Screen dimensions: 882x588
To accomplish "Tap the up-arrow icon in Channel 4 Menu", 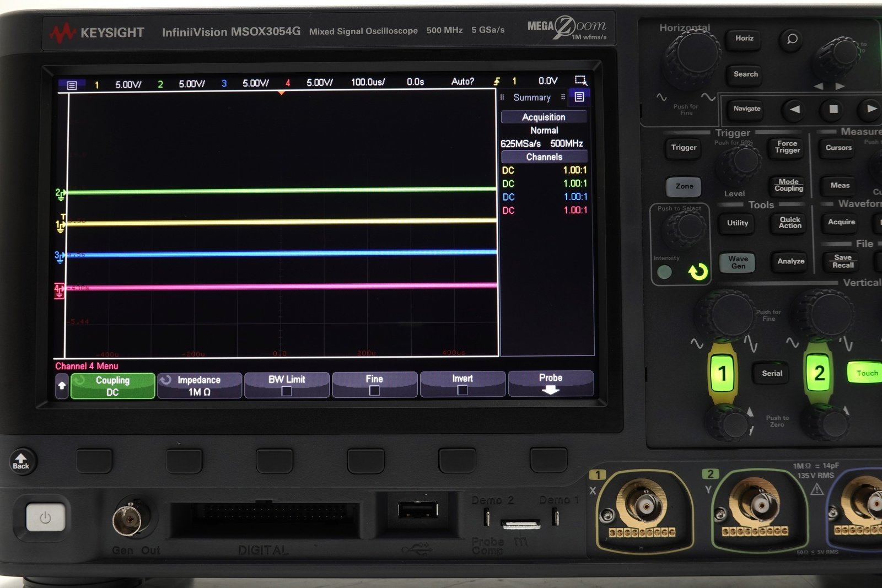I will (62, 386).
